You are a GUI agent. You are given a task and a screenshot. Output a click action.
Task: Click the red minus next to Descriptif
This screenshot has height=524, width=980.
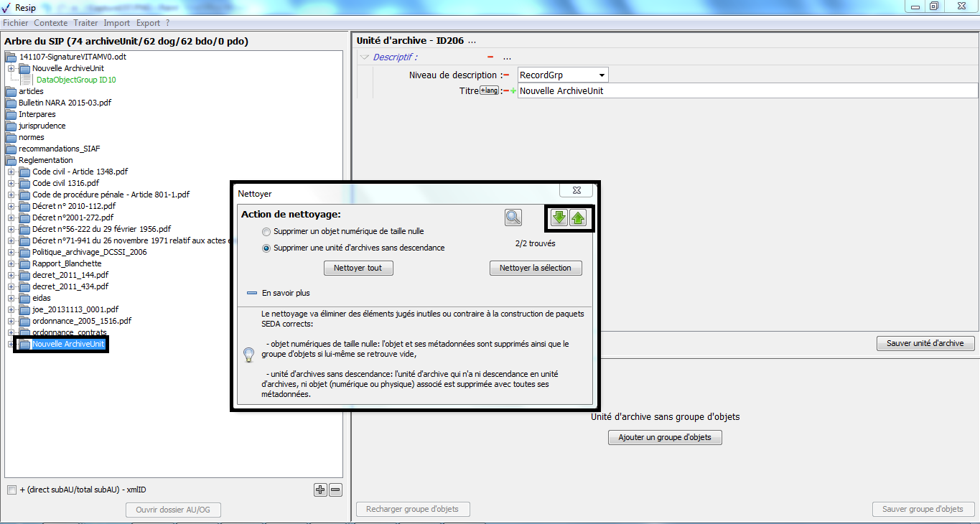[490, 57]
